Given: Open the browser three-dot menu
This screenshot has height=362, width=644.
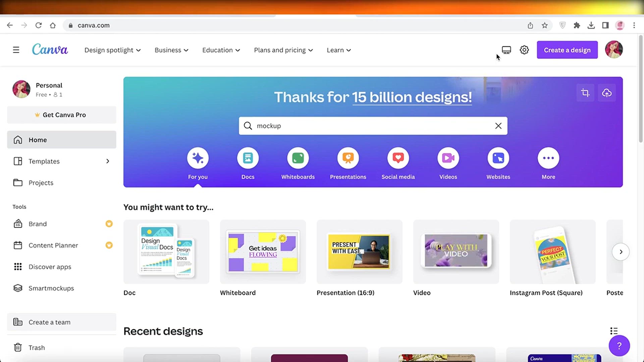Looking at the screenshot, I should click(634, 25).
